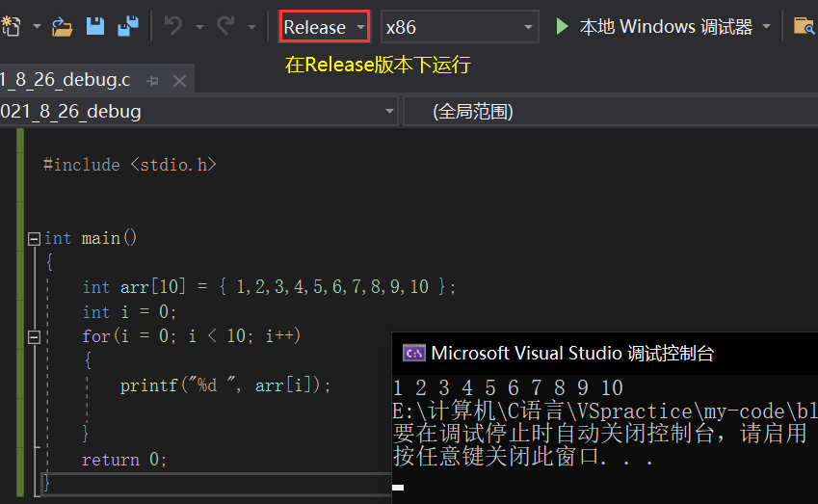Screen dimensions: 818x504
Task: Click the 'return 0;' line
Action: click(124, 460)
